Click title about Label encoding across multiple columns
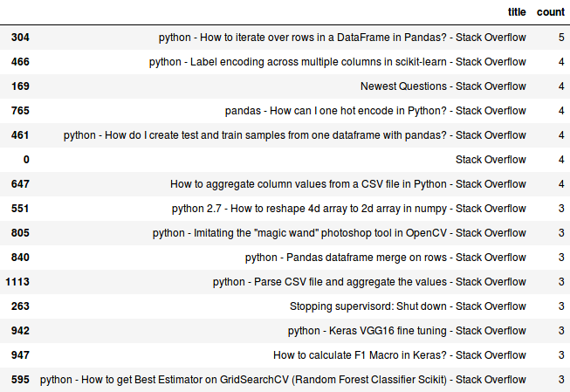 pyautogui.click(x=337, y=62)
